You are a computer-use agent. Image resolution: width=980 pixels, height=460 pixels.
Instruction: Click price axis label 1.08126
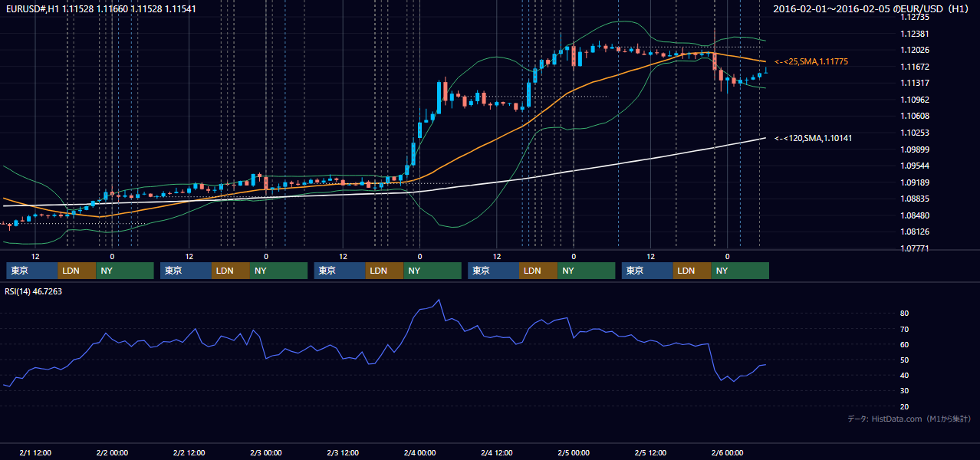[x=916, y=232]
